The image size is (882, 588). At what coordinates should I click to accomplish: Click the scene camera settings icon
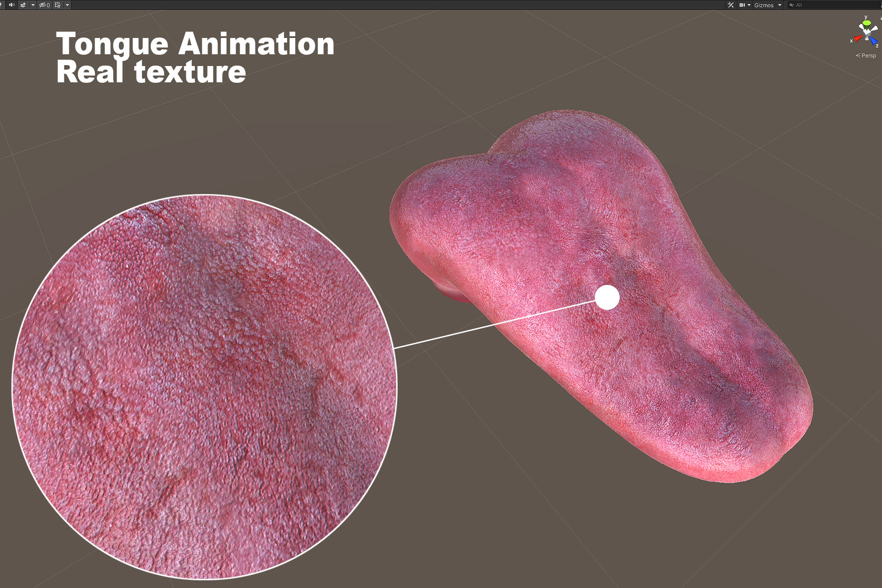[742, 5]
